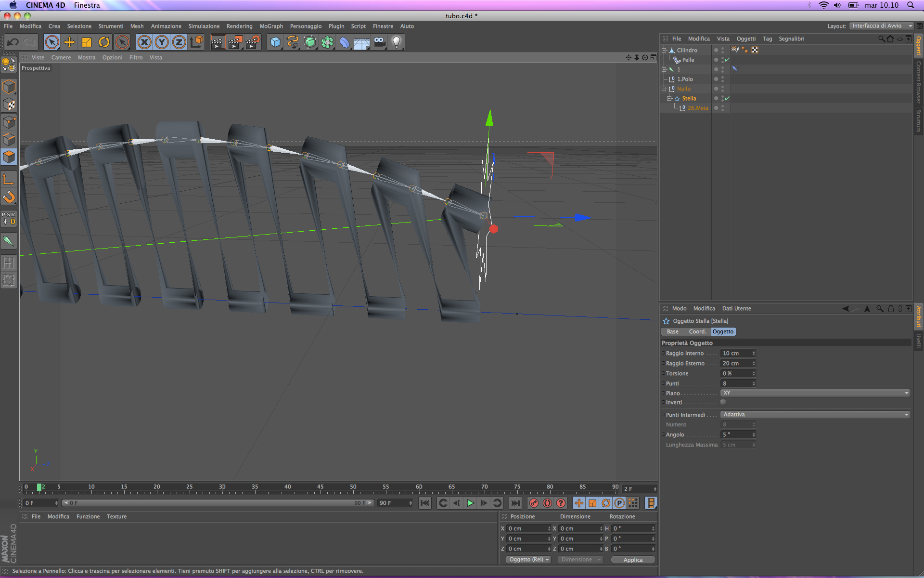924x578 pixels.
Task: Add a light object via bulb icon
Action: [x=397, y=42]
